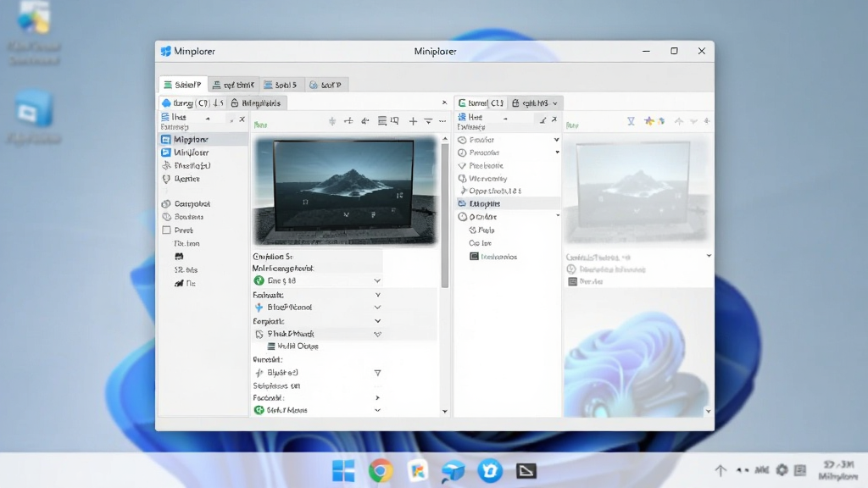Screen dimensions: 868x488
Task: Click the X icon at the left pane tab row end
Action: 444,103
